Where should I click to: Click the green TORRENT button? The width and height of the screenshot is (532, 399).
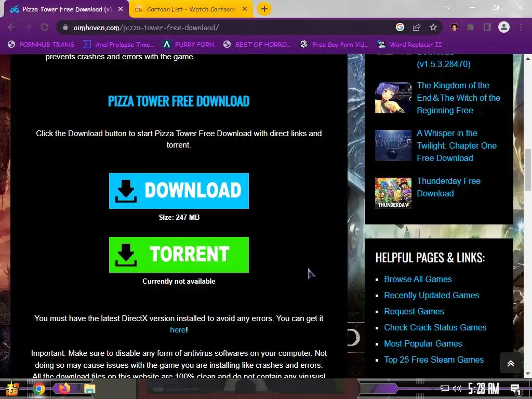point(179,255)
